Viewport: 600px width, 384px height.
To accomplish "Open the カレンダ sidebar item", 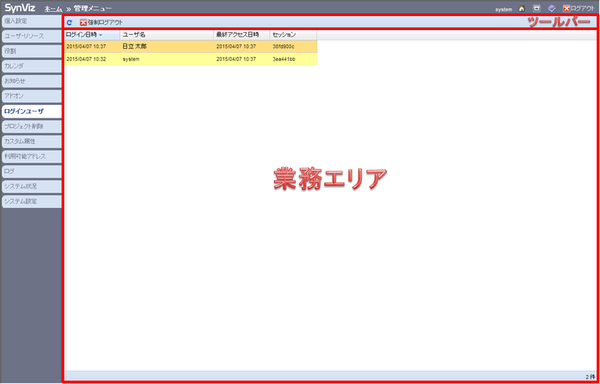I will tap(31, 66).
